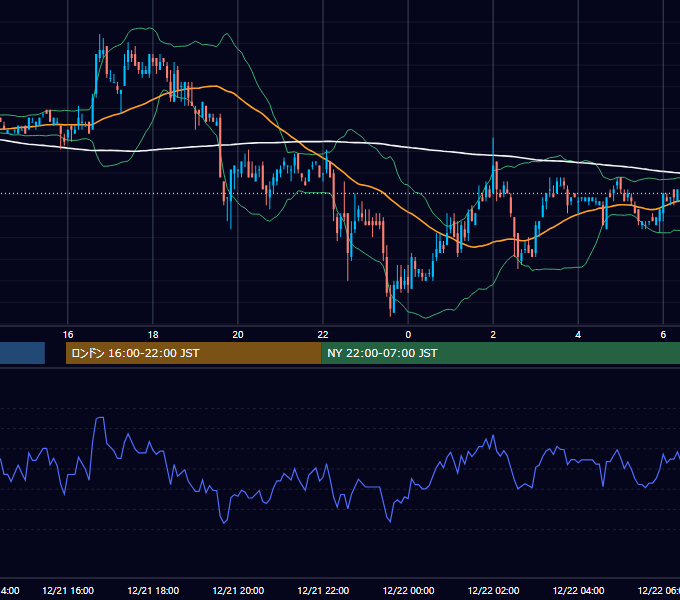Click hour label 4 on the price chart axis

click(x=578, y=335)
